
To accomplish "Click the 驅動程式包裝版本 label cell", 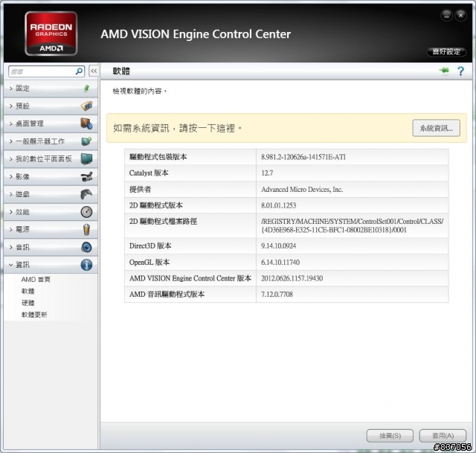I will tap(190, 157).
